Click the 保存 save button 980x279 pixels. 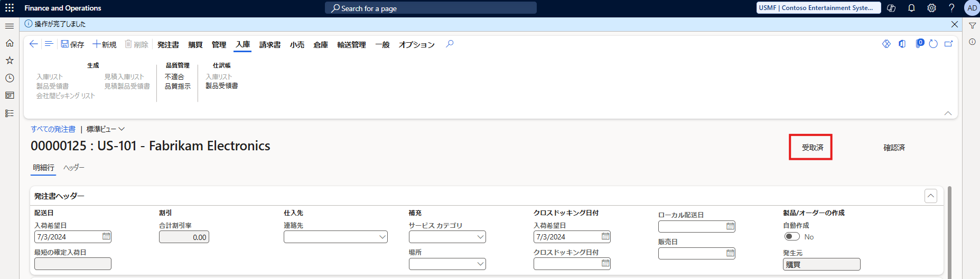tap(72, 45)
